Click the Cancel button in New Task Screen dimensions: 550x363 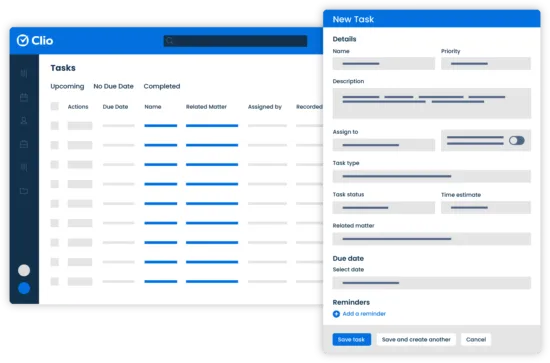[x=476, y=340]
